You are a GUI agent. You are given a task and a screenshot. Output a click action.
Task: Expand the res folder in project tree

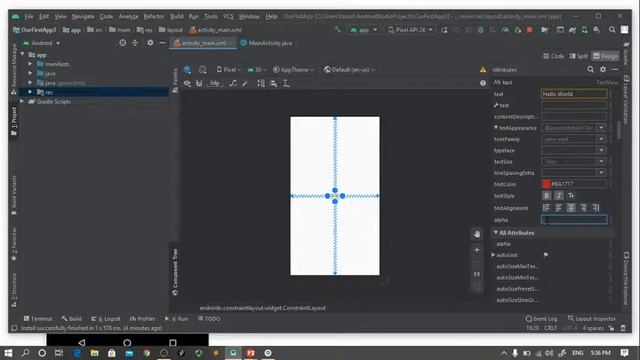[x=30, y=92]
